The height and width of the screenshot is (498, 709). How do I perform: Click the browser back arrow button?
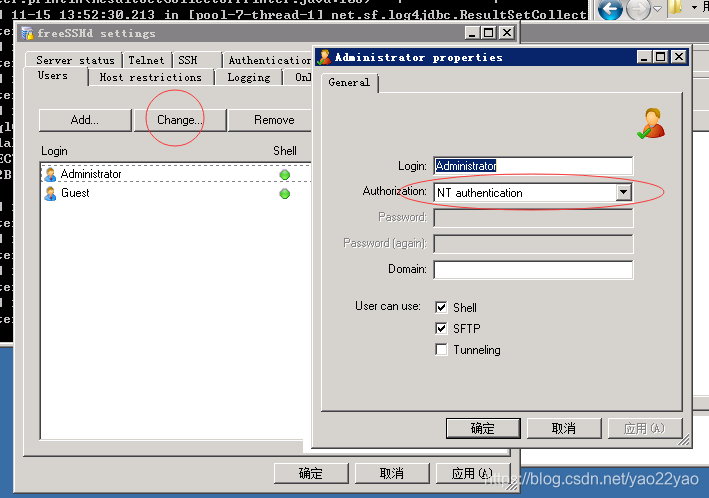click(610, 9)
